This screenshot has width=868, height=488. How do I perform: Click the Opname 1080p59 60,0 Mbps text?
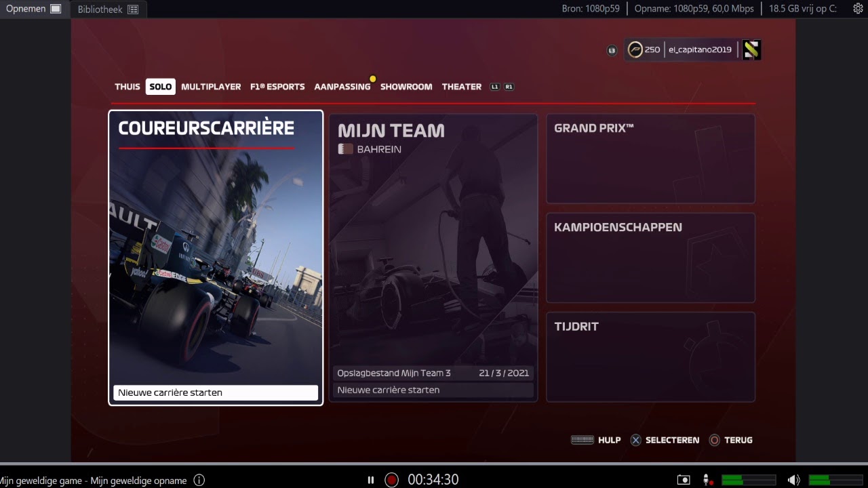pos(694,9)
